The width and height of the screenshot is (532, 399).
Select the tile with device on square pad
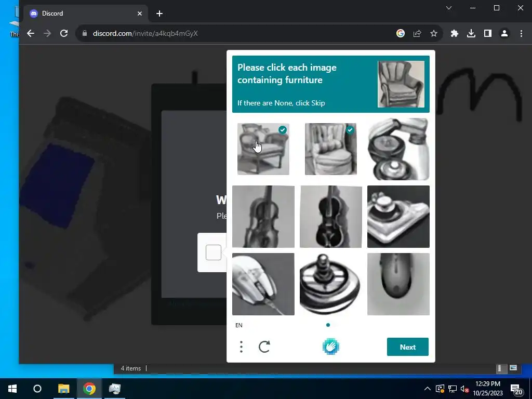[398, 217]
